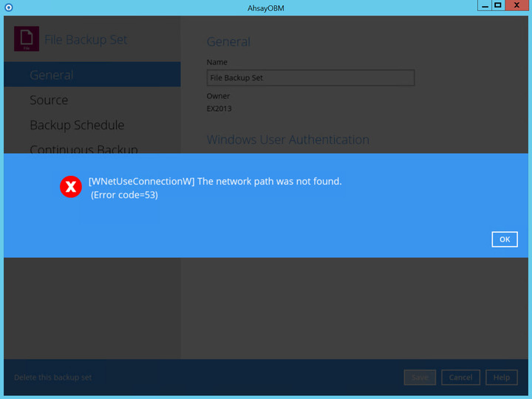Screen dimensions: 532x399
Task: Open the Backup Schedule section
Action: (x=77, y=125)
